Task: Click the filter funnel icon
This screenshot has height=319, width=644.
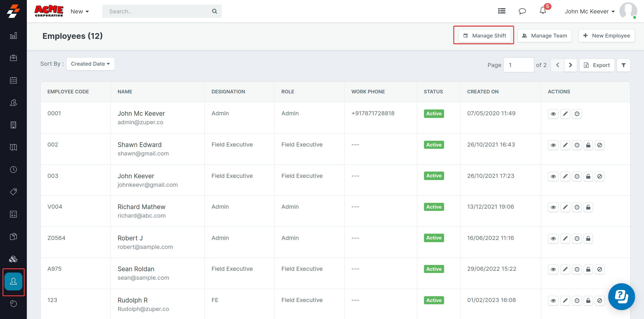Action: coord(623,65)
